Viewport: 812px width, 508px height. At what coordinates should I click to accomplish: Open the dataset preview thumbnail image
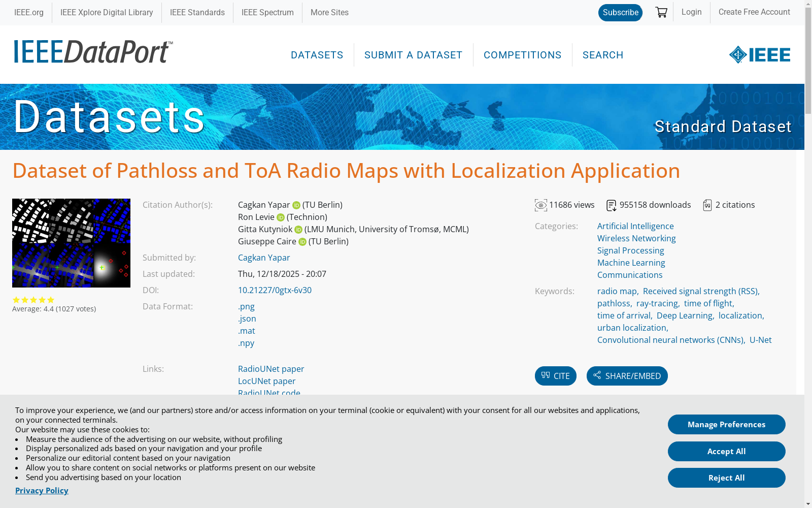(71, 243)
